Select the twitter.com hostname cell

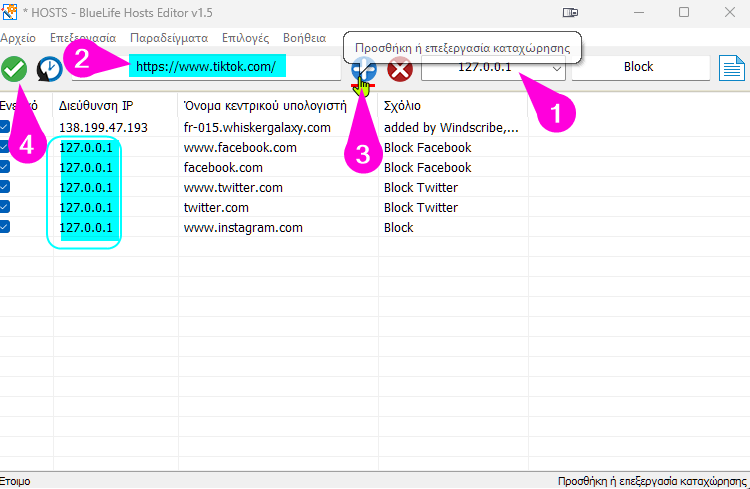216,208
